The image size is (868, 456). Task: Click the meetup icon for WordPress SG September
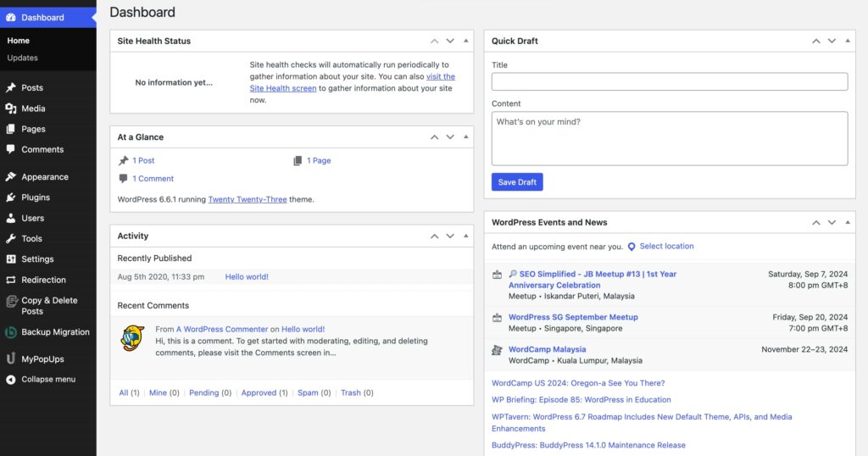click(497, 318)
